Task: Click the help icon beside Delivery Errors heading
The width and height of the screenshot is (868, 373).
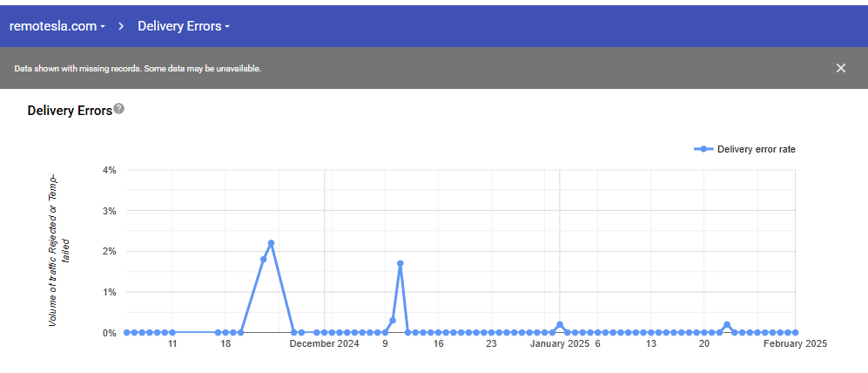Action: (119, 109)
